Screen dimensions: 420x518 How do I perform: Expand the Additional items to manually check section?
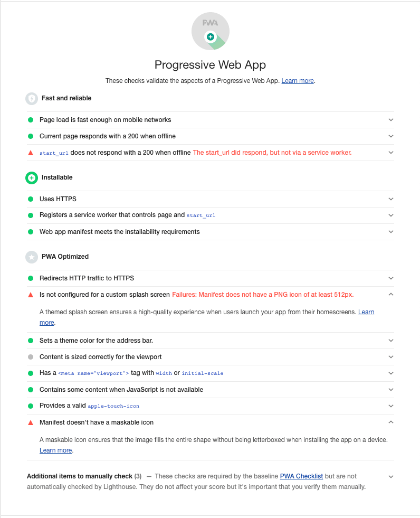click(391, 476)
